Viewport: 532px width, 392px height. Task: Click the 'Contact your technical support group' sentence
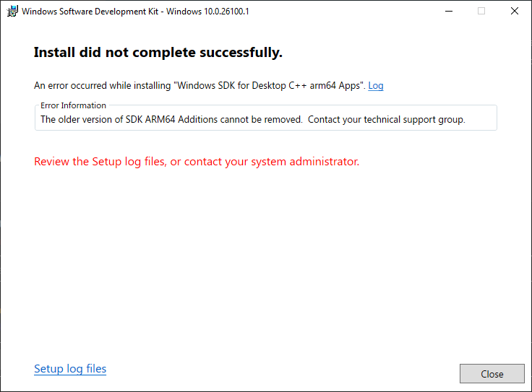[387, 120]
